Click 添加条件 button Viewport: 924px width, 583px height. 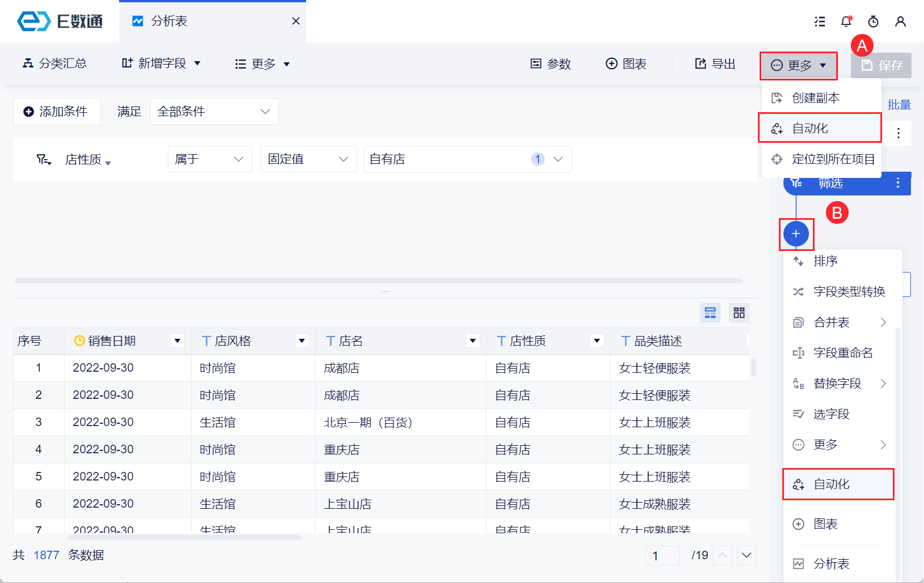tap(57, 112)
